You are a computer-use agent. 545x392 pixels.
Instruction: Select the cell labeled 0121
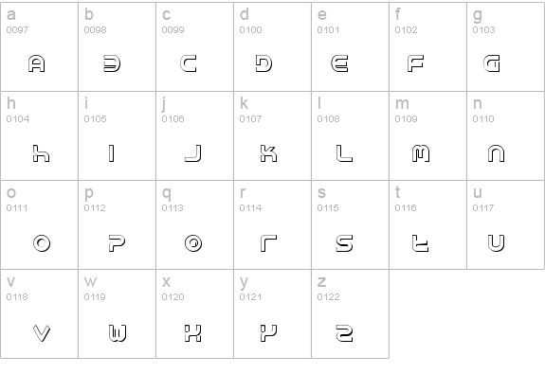click(273, 313)
